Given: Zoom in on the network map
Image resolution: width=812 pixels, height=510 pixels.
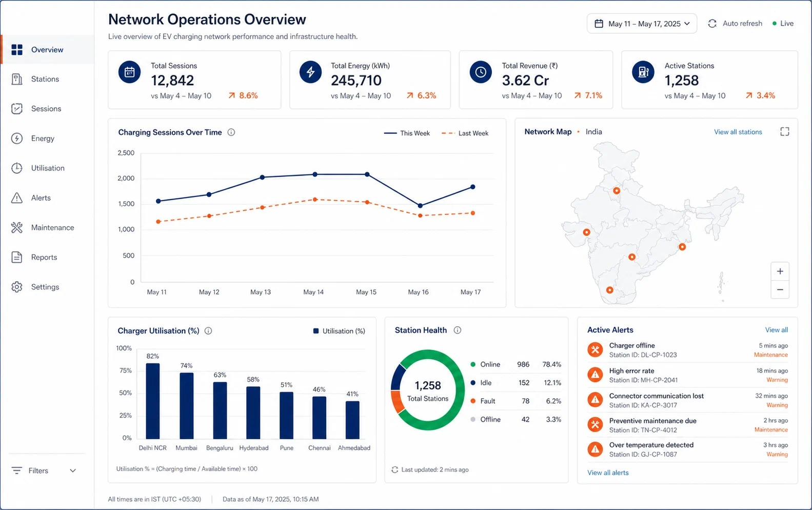Looking at the screenshot, I should [780, 271].
